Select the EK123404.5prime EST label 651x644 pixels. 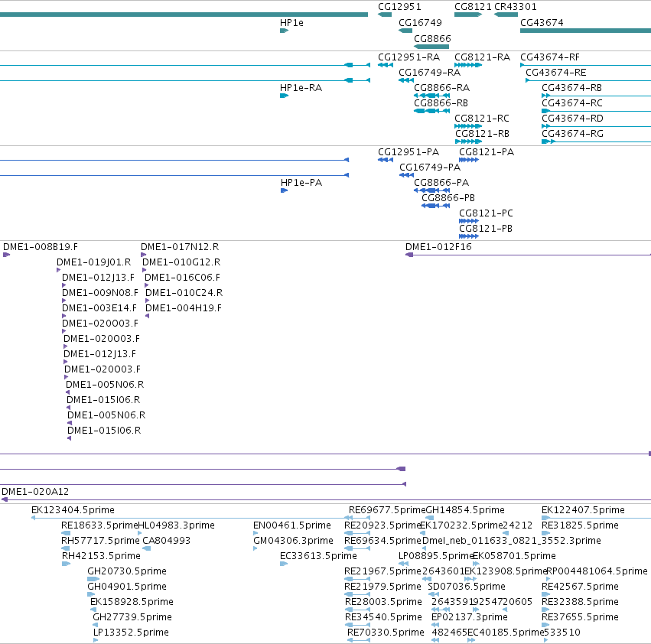(x=73, y=510)
